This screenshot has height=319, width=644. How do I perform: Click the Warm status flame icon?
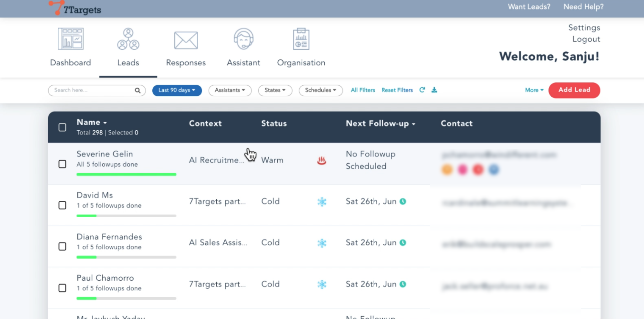(322, 161)
